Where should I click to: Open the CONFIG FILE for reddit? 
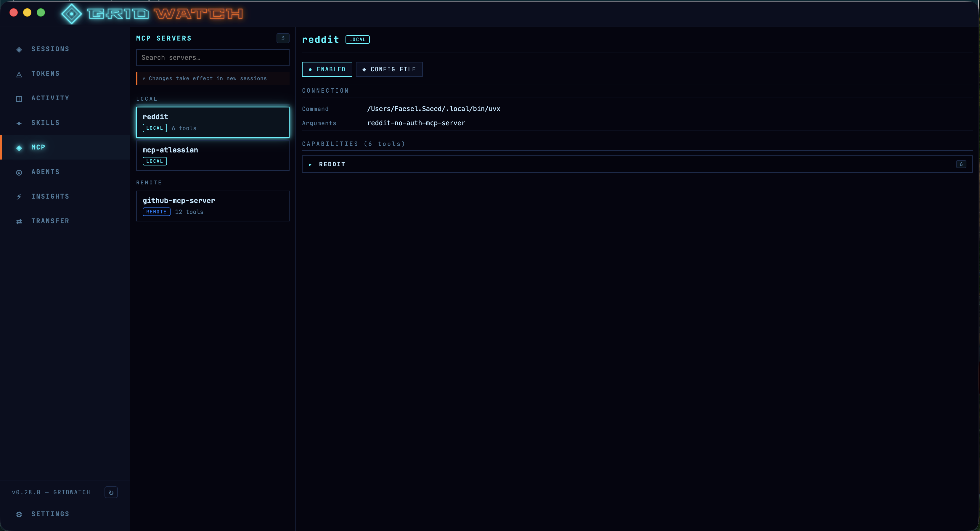(389, 69)
